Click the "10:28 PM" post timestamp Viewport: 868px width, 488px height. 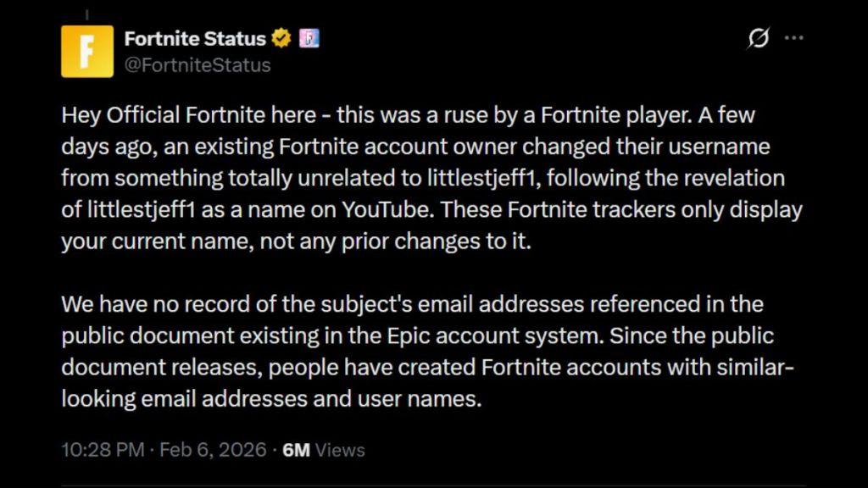pos(103,450)
